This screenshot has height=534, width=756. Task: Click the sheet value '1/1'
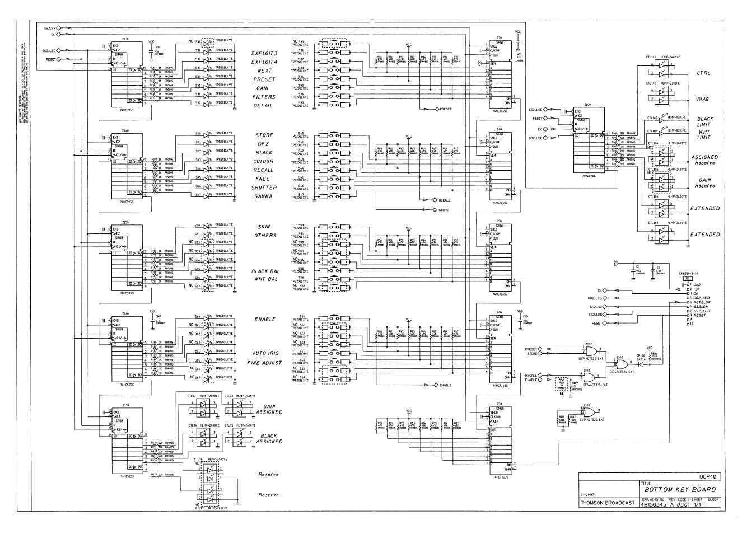point(697,504)
